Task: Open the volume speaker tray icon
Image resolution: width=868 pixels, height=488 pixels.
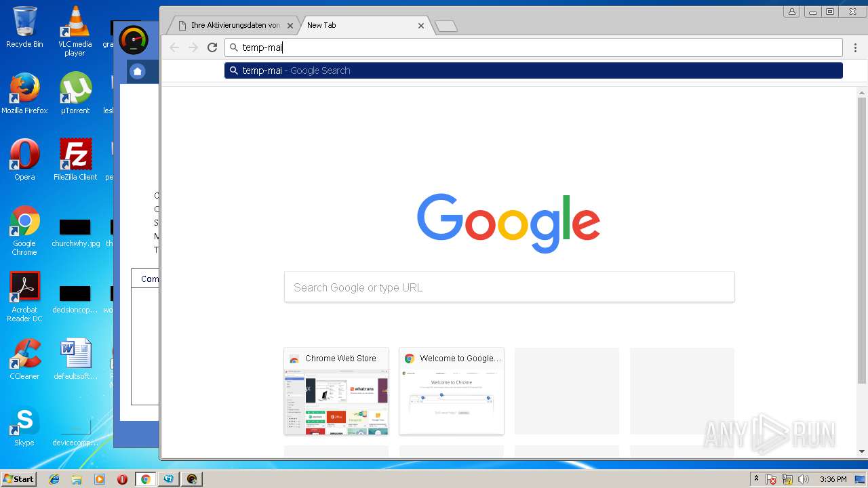Action: pyautogui.click(x=804, y=480)
